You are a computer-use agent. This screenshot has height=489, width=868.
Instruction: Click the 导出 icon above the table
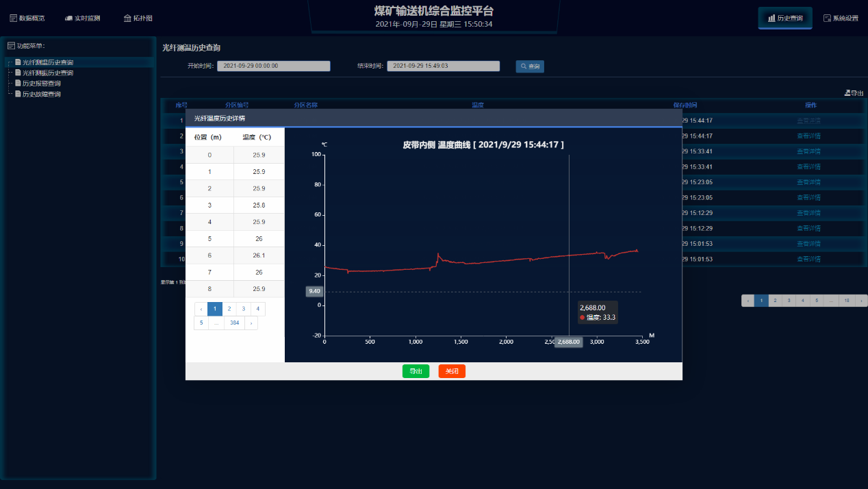point(854,92)
